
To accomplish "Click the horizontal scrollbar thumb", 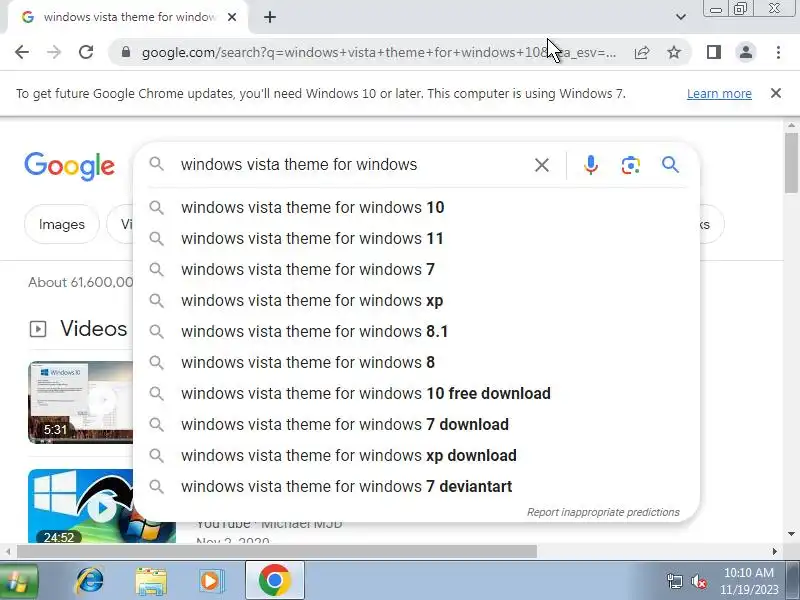I will 277,552.
